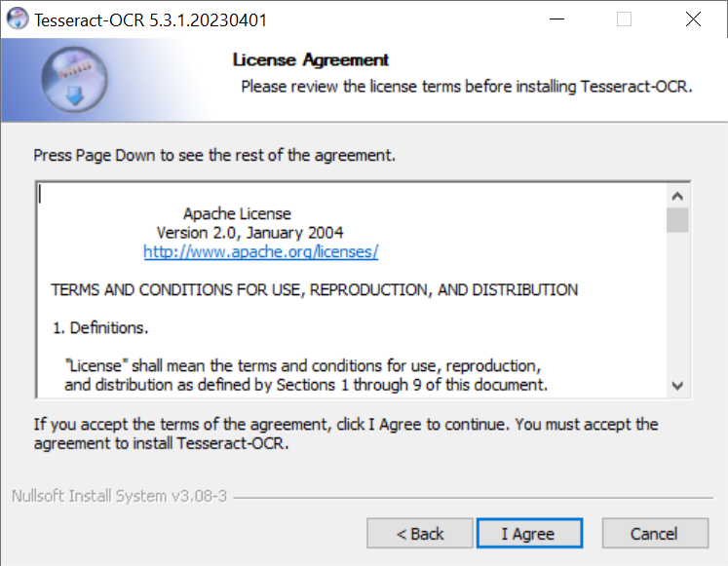Click the disabled maximize button

624,19
